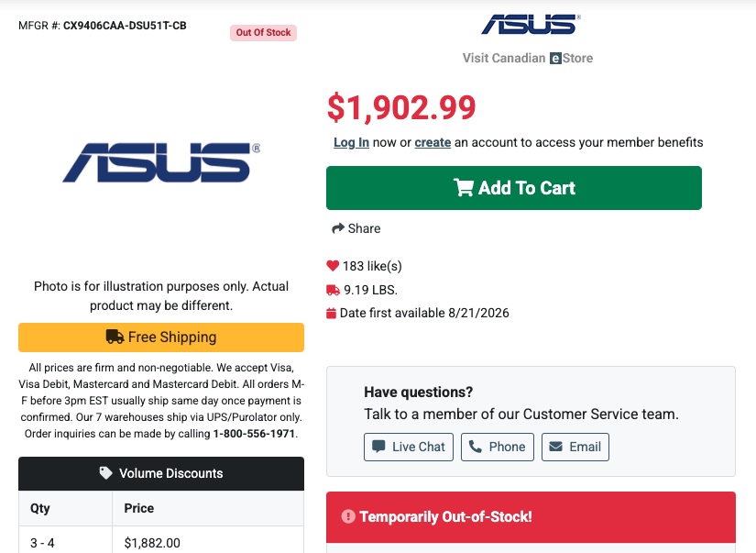
Task: Follow the Log In link
Action: tap(352, 142)
